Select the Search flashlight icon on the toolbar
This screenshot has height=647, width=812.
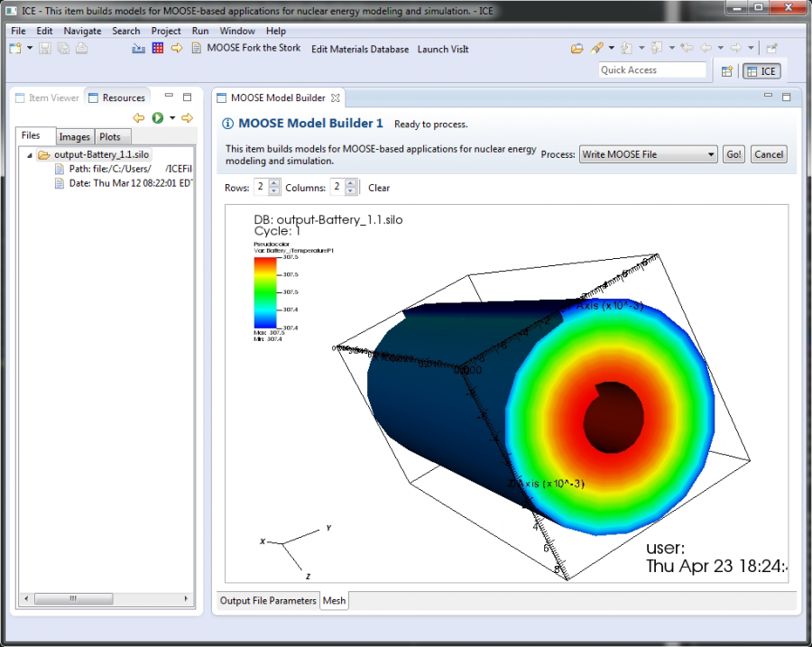[598, 48]
